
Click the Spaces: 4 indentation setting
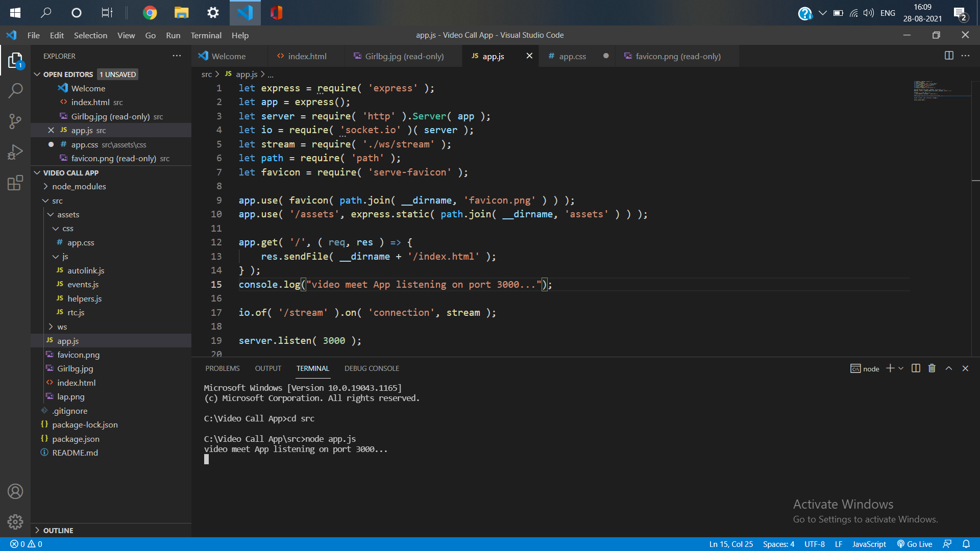(x=778, y=544)
